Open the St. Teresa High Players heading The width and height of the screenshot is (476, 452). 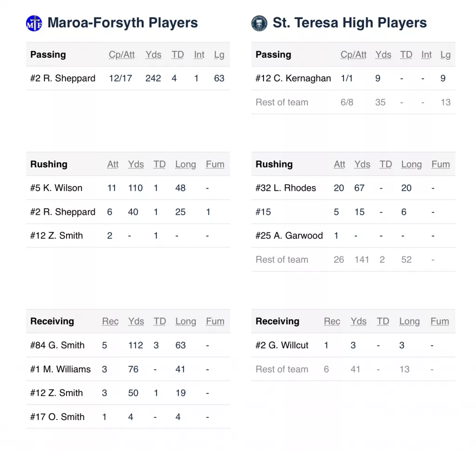[350, 23]
